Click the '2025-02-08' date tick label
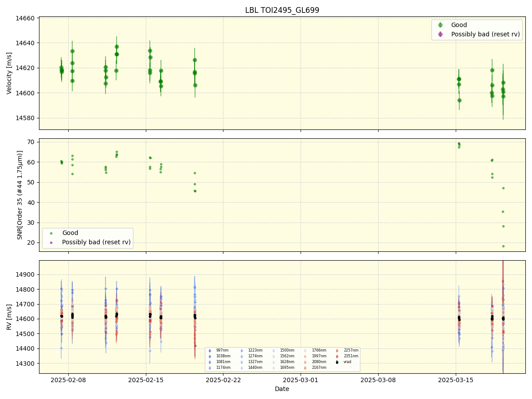This screenshot has width=532, height=399. [68, 380]
